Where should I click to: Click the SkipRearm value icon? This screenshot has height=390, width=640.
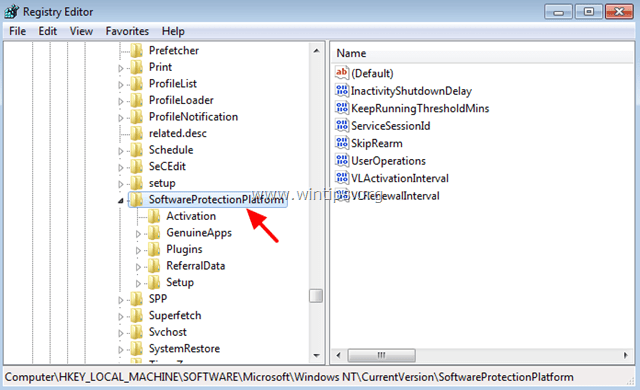point(342,143)
